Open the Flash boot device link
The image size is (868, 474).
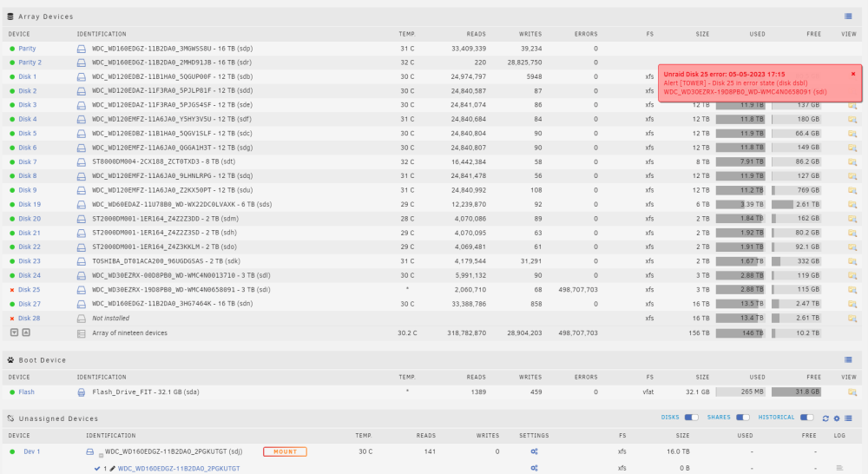pyautogui.click(x=27, y=392)
